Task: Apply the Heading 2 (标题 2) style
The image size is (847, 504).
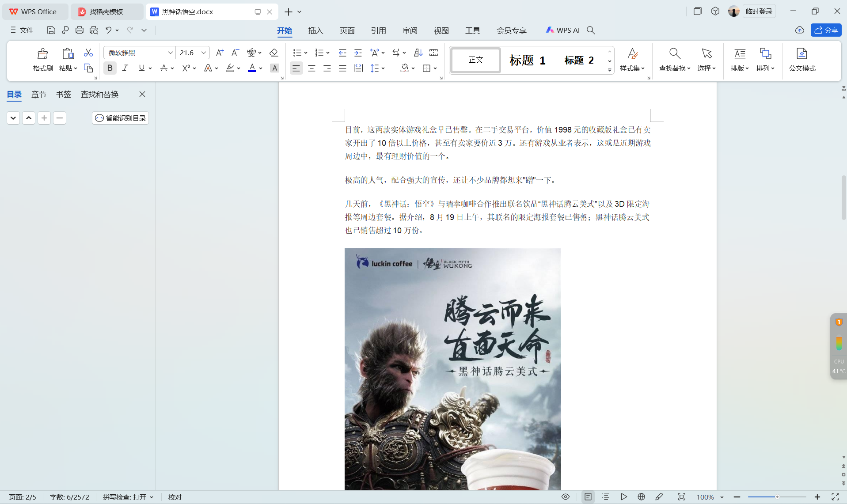Action: [579, 60]
